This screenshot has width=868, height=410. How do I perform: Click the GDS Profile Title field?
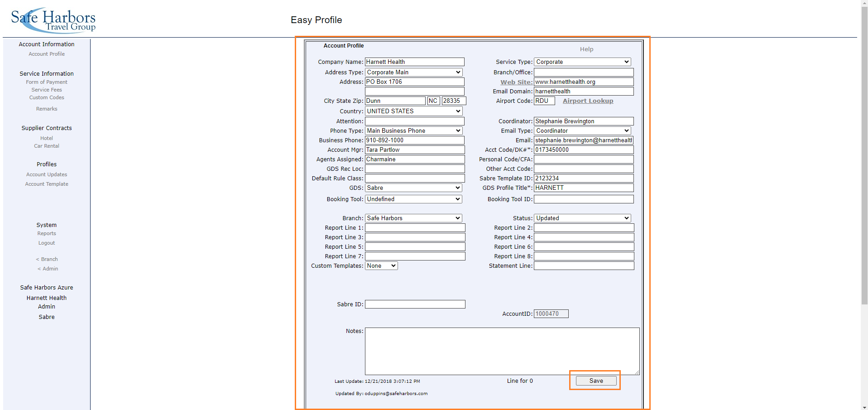tap(584, 188)
